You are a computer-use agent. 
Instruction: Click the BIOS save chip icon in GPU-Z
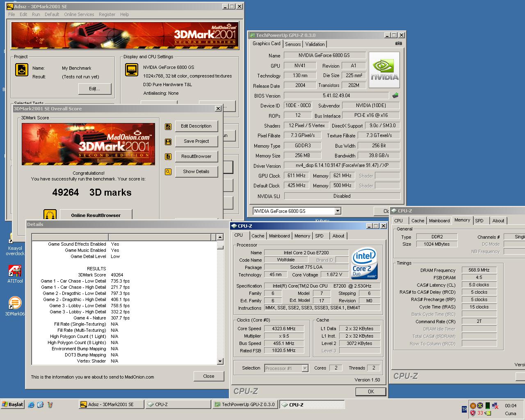coord(395,96)
